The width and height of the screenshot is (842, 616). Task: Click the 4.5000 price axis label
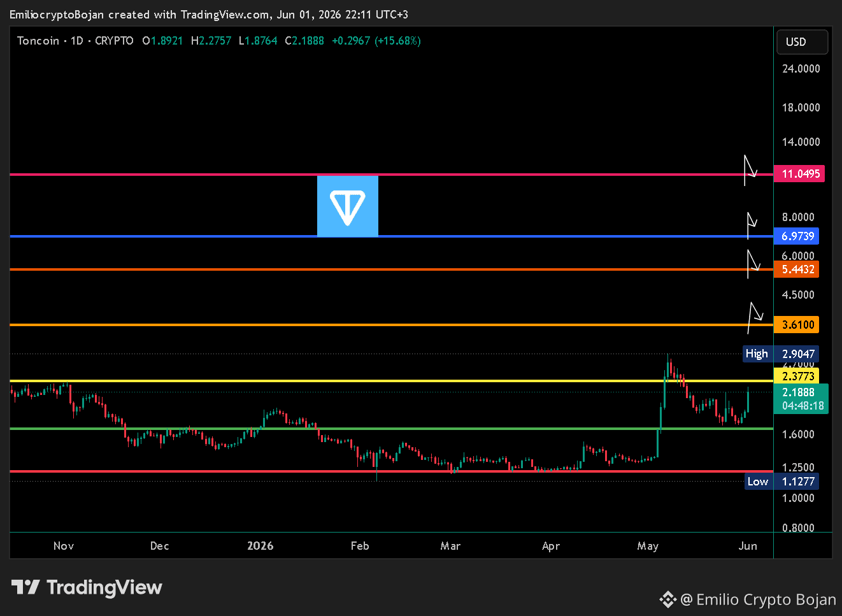(799, 295)
